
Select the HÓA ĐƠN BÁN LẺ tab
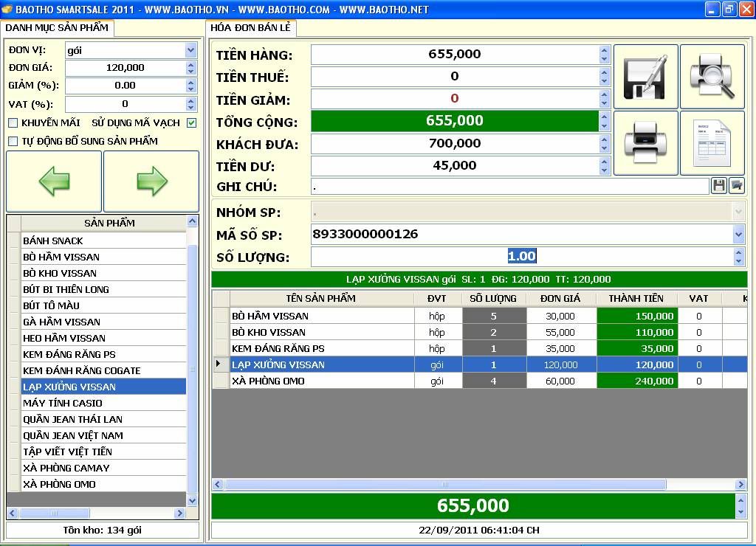click(250, 27)
